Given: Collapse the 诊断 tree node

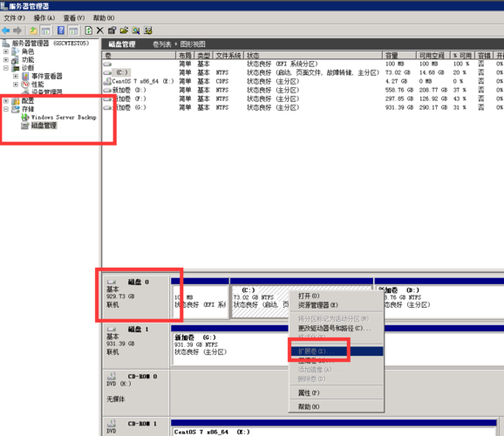Looking at the screenshot, I should [6, 68].
